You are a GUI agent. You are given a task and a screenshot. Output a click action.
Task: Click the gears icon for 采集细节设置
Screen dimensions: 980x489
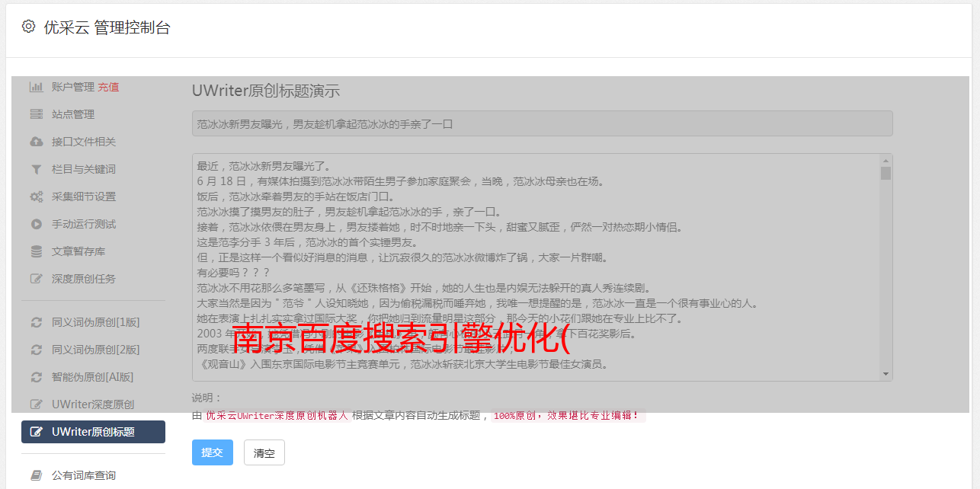[x=36, y=197]
